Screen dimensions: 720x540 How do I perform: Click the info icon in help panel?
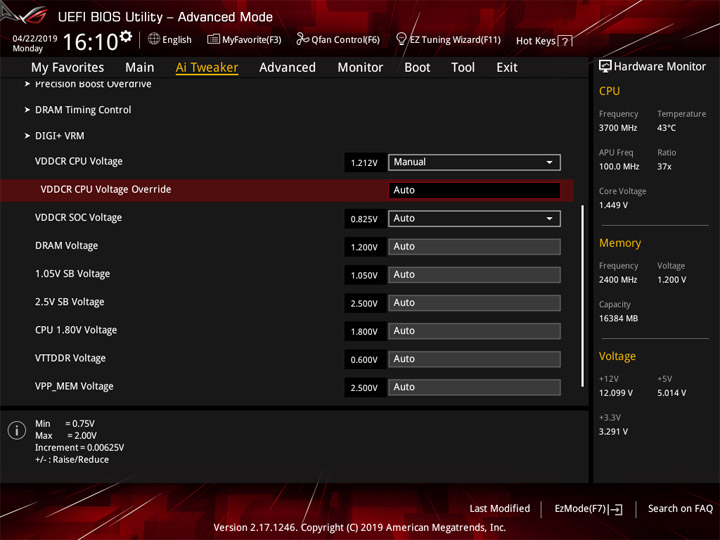(x=17, y=431)
